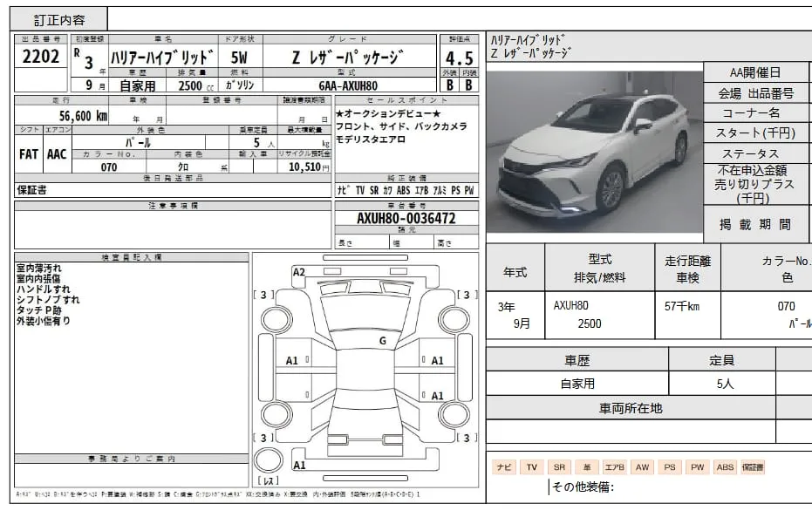This screenshot has height=524, width=812.
Task: Click the PW power window badge
Action: click(698, 467)
